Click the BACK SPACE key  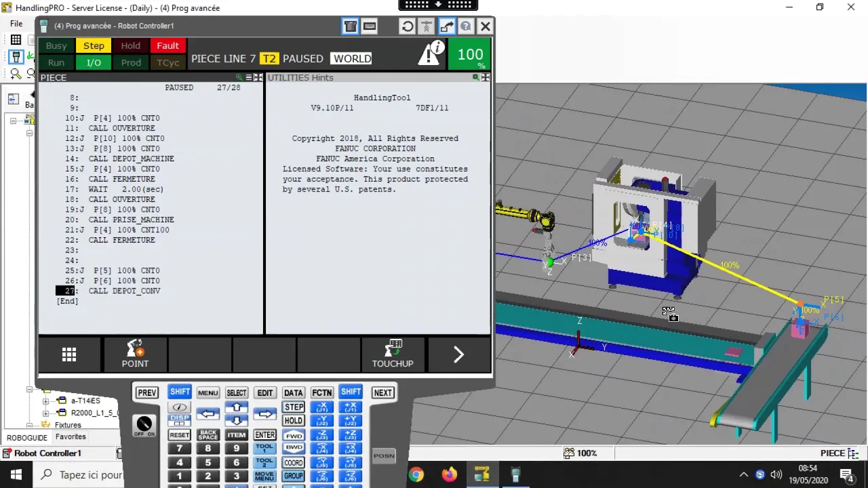(208, 435)
